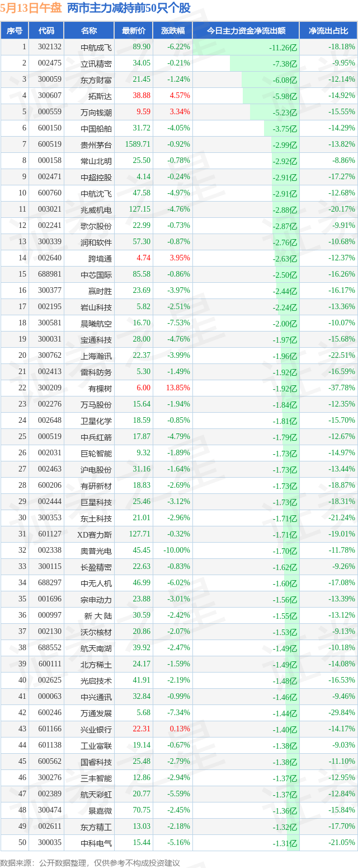
Task: Select stock name 兴业银行
Action: coord(96,729)
